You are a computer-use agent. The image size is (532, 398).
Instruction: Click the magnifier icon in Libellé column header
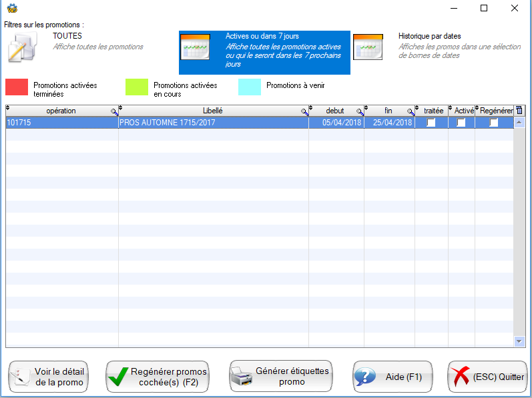click(x=304, y=112)
